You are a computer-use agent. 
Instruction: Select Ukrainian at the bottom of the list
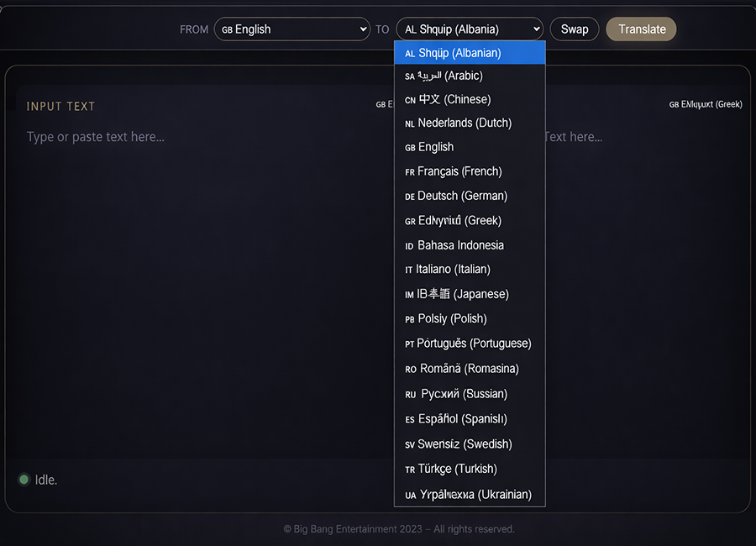point(469,495)
